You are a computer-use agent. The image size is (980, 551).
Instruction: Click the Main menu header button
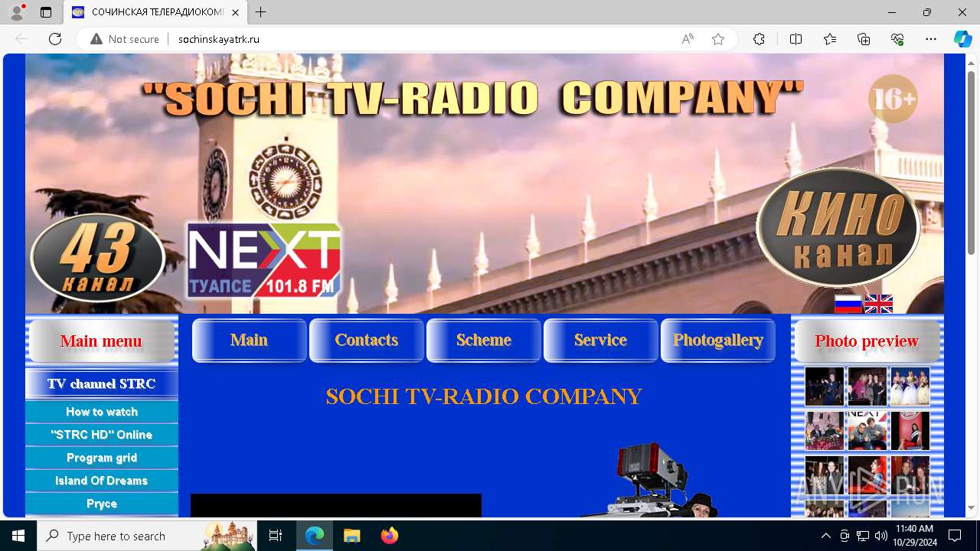(102, 341)
